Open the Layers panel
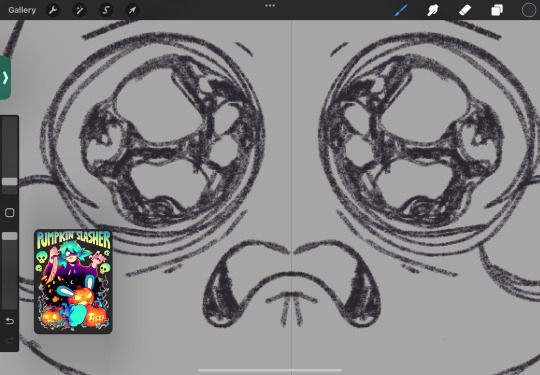540x375 pixels. [x=497, y=10]
